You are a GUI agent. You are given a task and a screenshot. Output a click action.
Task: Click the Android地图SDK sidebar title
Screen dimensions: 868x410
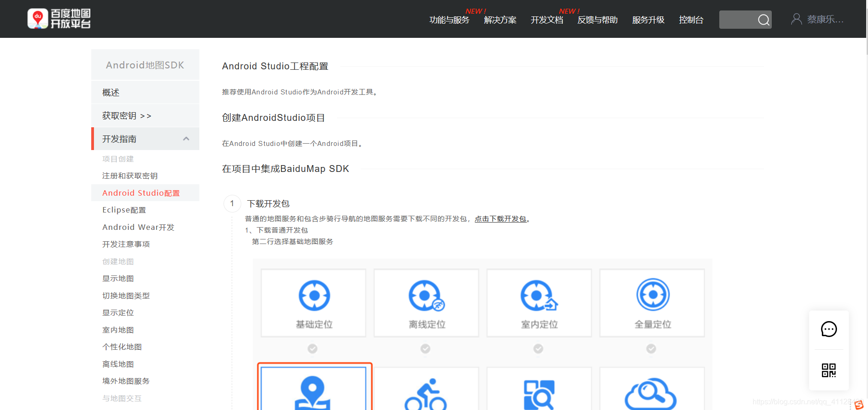(145, 65)
